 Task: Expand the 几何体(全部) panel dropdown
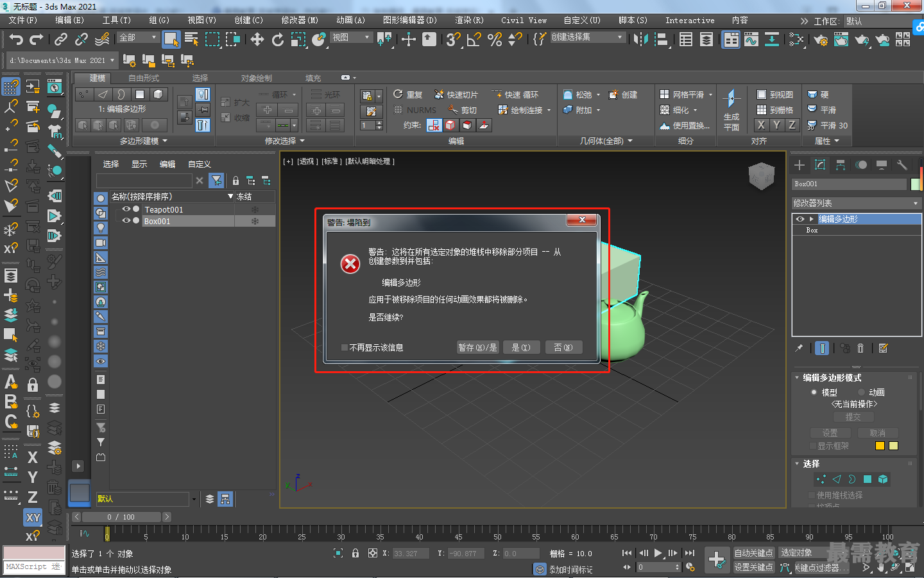606,141
